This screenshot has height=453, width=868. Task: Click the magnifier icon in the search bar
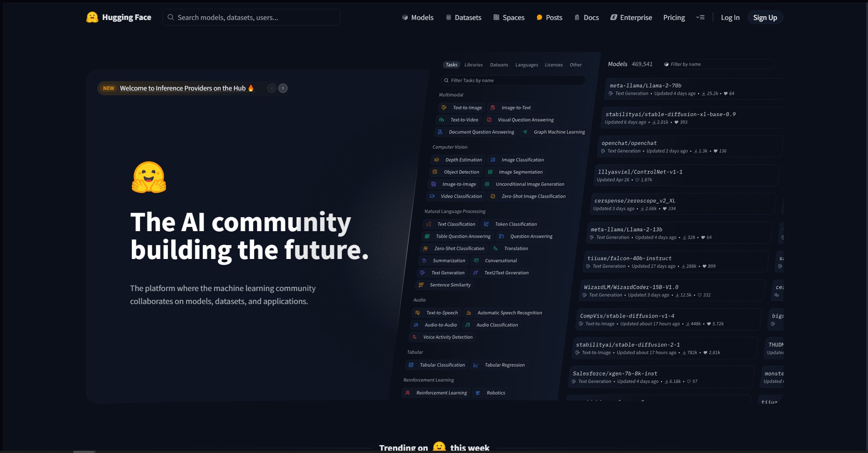tap(171, 17)
